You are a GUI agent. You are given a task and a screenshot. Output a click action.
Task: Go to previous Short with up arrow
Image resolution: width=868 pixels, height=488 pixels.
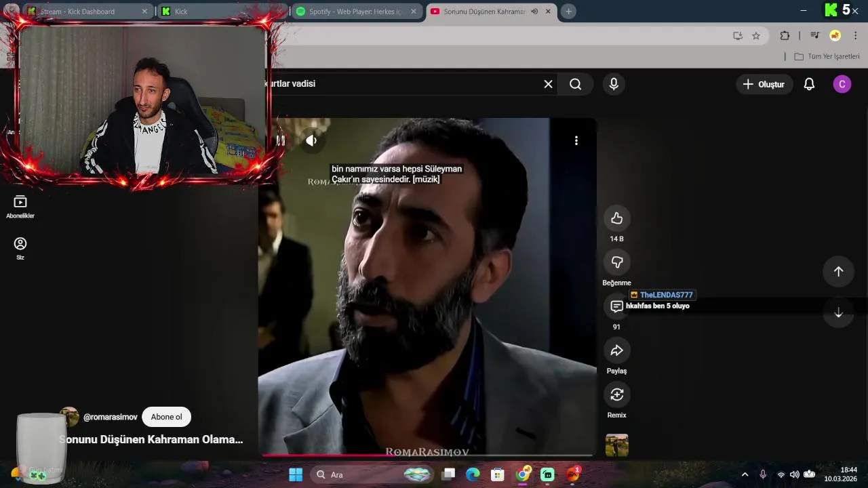838,271
